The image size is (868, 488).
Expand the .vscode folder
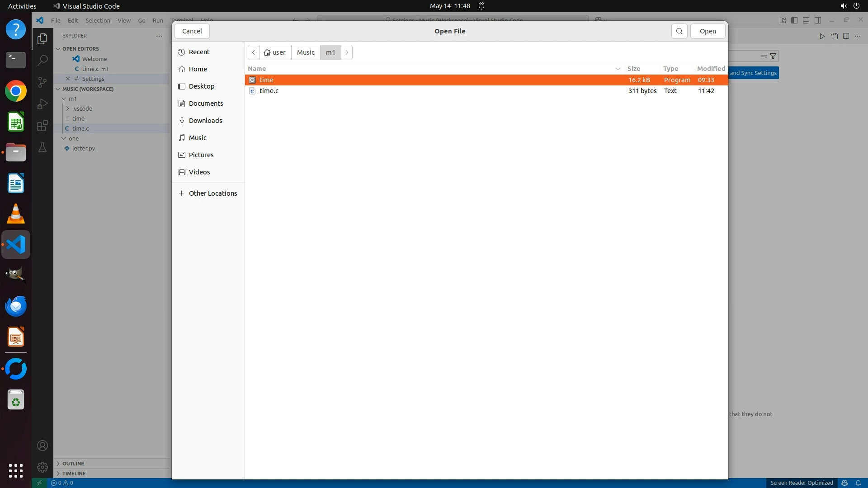[82, 108]
